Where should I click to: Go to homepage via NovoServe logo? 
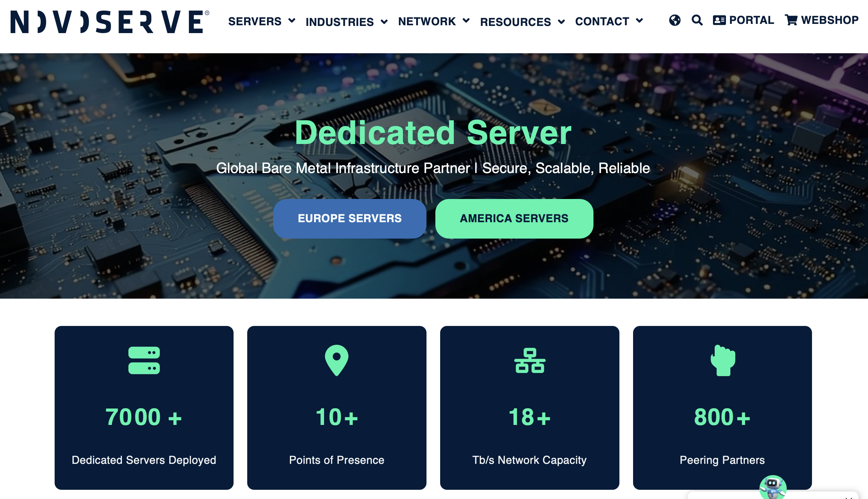pyautogui.click(x=110, y=22)
